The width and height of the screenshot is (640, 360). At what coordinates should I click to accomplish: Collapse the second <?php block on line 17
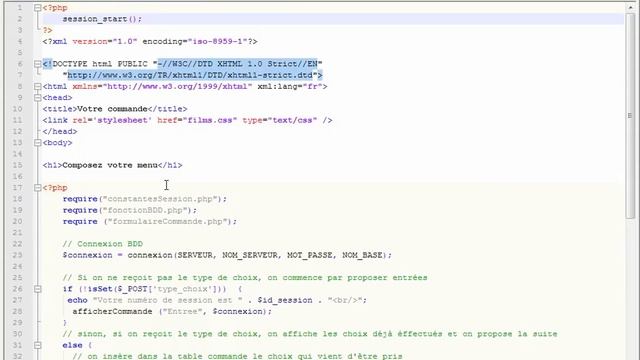(38, 188)
